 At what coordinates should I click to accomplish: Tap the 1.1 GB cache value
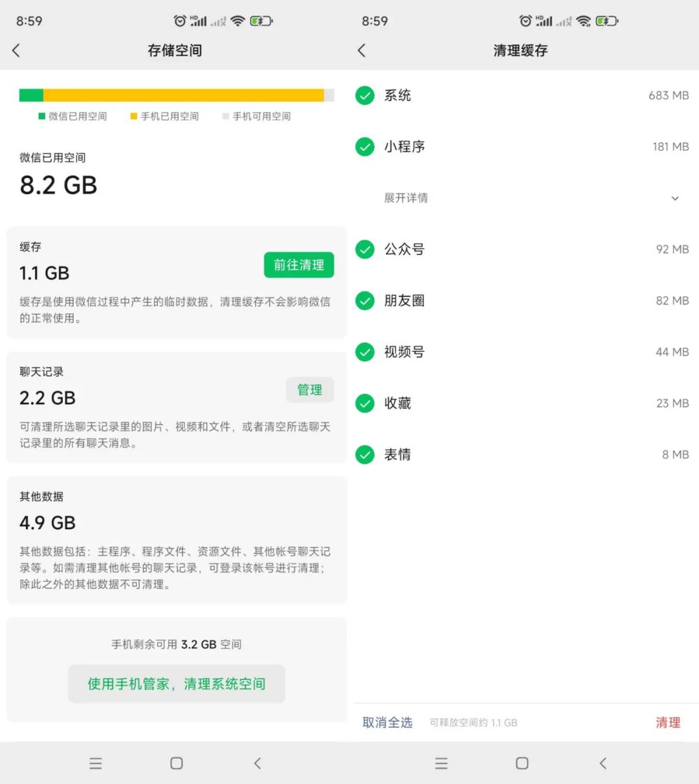click(x=44, y=273)
